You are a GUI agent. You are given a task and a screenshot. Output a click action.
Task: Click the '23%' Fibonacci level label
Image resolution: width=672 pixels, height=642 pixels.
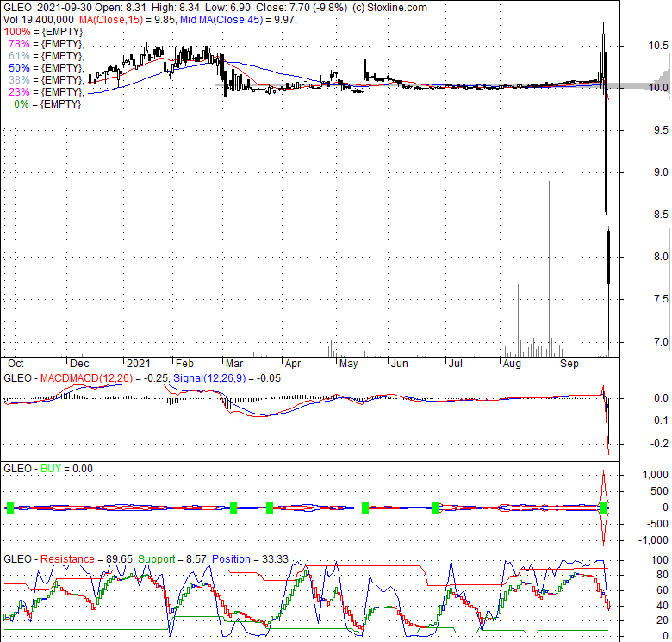click(19, 91)
